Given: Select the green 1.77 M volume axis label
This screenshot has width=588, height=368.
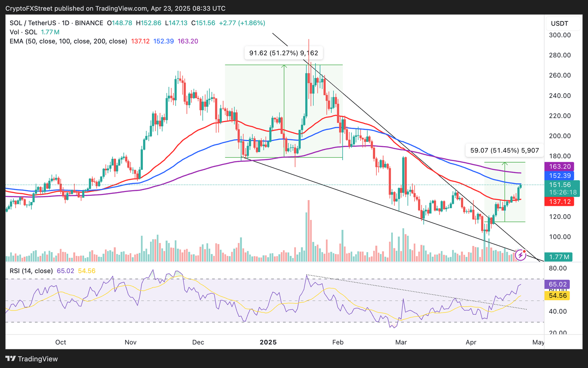Looking at the screenshot, I should pos(559,257).
